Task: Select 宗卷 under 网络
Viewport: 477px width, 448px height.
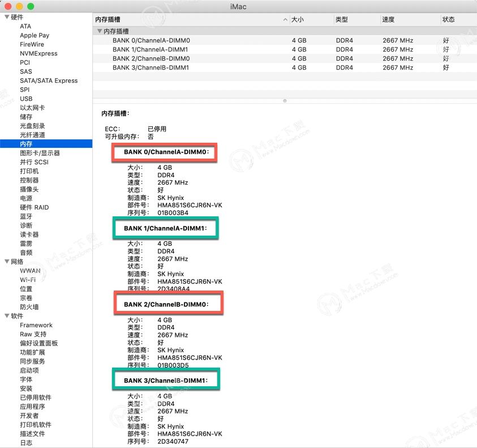Action: tap(26, 298)
